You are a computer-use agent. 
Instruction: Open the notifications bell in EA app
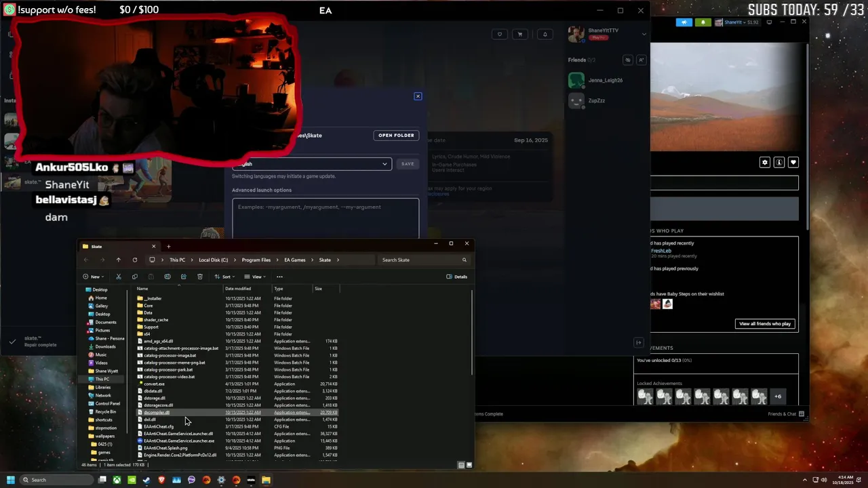pos(545,35)
